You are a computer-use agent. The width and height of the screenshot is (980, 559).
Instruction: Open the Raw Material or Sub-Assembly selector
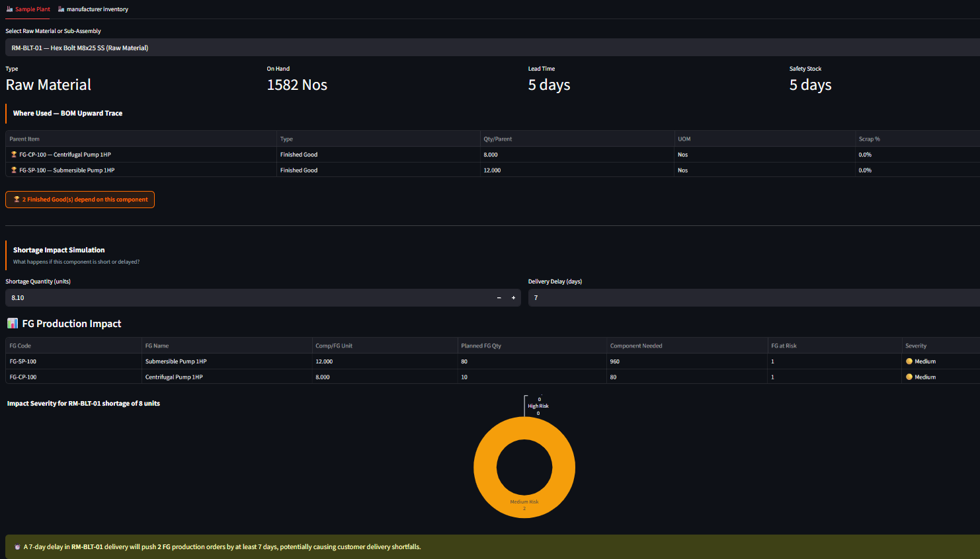pyautogui.click(x=493, y=48)
